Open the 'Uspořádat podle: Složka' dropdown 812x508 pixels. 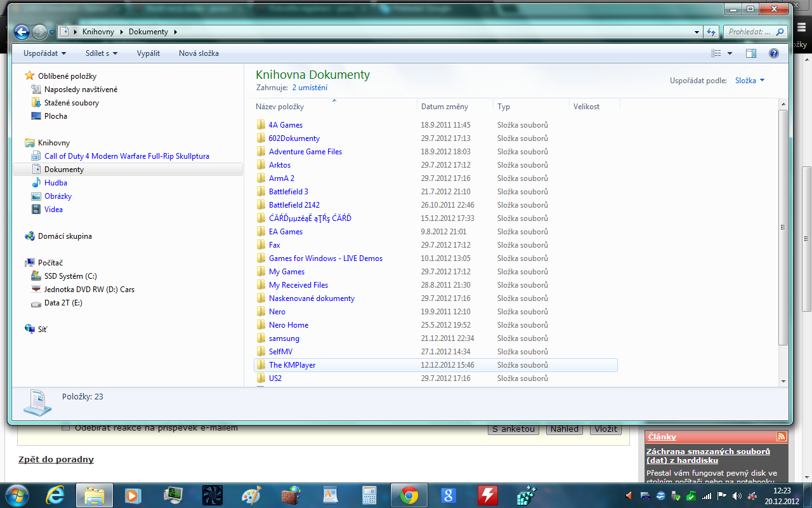click(x=750, y=81)
